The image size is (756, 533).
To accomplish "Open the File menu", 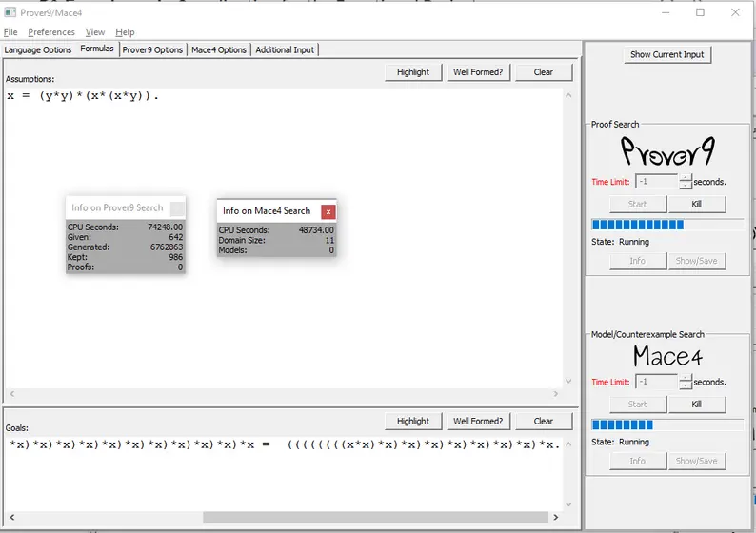I will pos(10,32).
